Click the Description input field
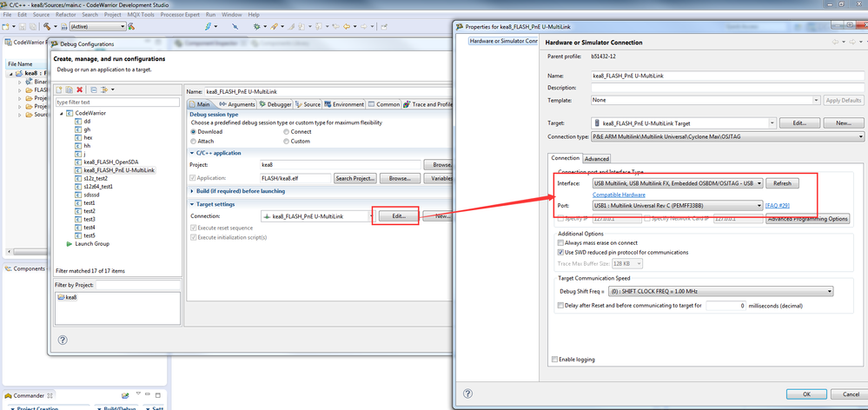 727,88
